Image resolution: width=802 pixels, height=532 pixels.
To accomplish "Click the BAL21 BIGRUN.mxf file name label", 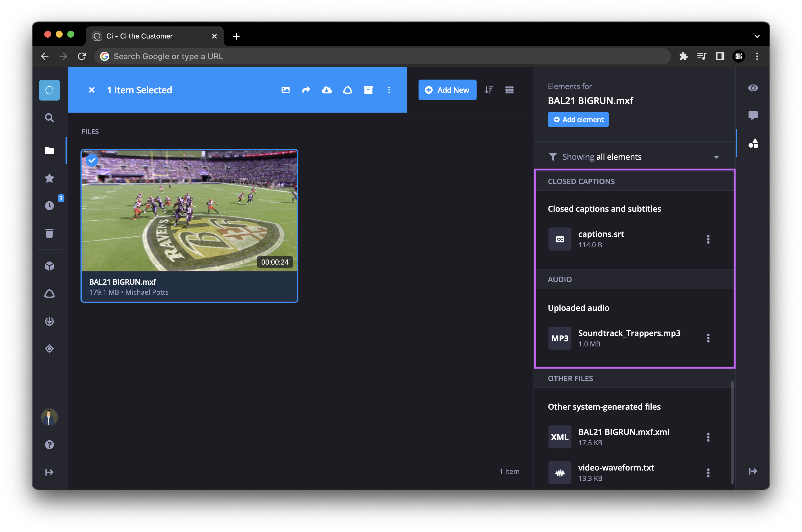I will (122, 282).
